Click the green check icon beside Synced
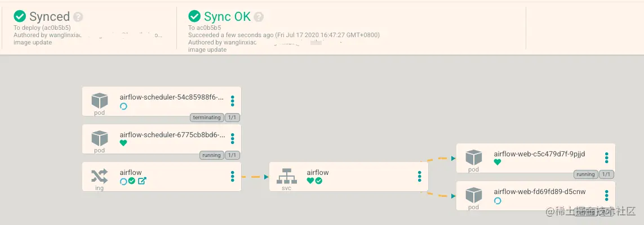This screenshot has height=225, width=644. click(x=20, y=16)
